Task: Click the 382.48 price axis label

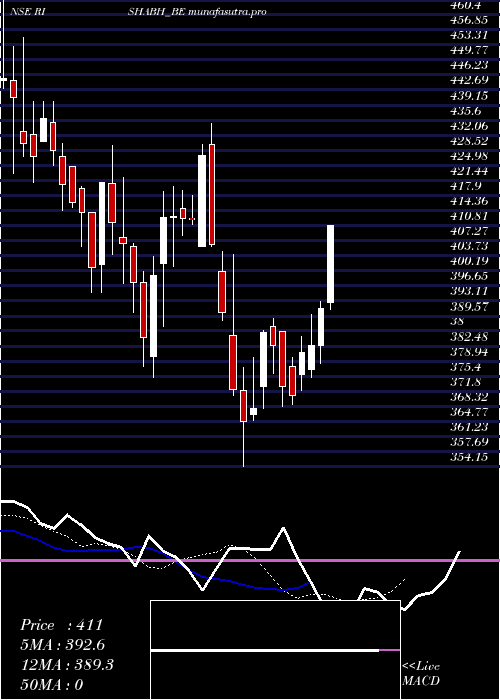Action: (x=469, y=337)
